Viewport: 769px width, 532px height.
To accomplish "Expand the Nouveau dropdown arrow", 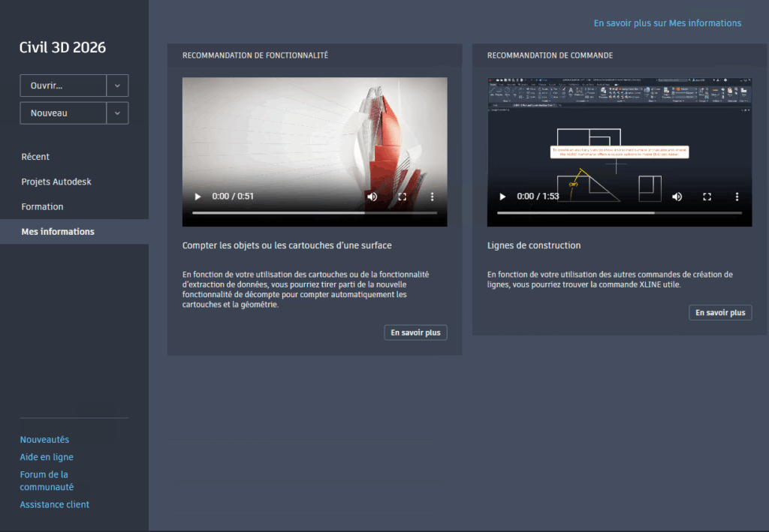I will (117, 113).
